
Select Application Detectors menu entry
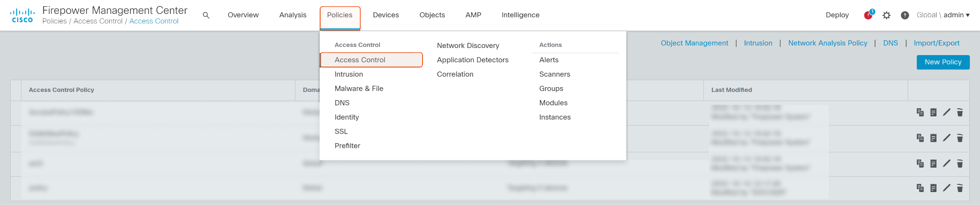pyautogui.click(x=472, y=60)
